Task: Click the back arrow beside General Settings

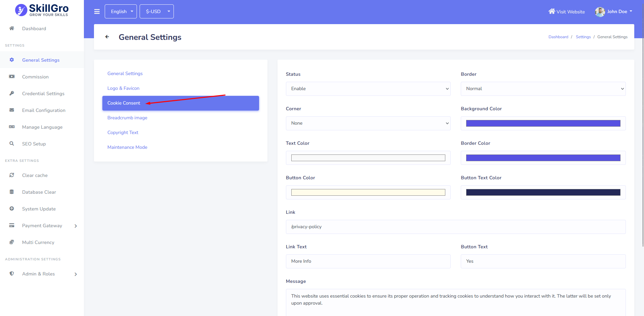Action: (x=107, y=37)
